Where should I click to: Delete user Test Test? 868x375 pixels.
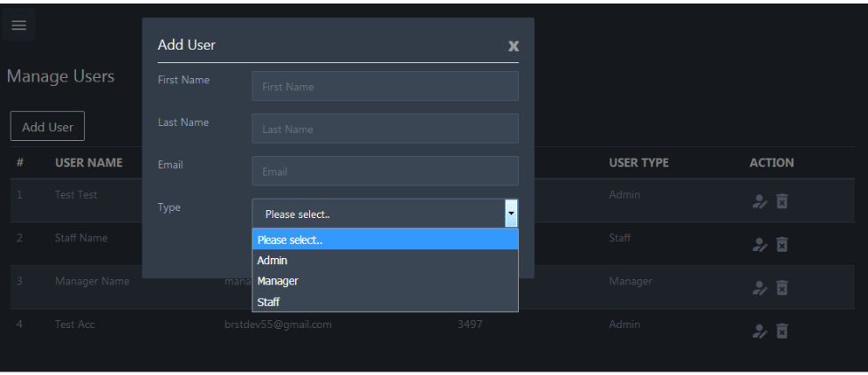782,202
